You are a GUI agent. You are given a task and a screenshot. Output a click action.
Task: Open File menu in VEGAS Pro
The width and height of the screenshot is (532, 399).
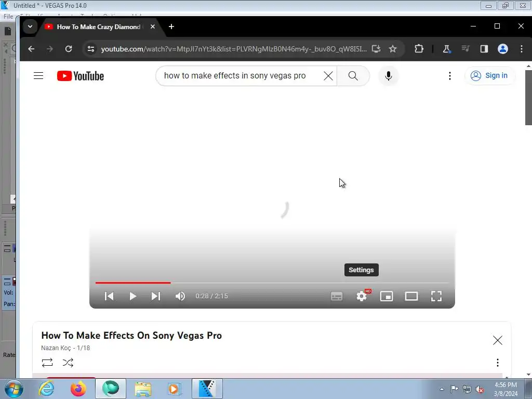click(x=8, y=16)
